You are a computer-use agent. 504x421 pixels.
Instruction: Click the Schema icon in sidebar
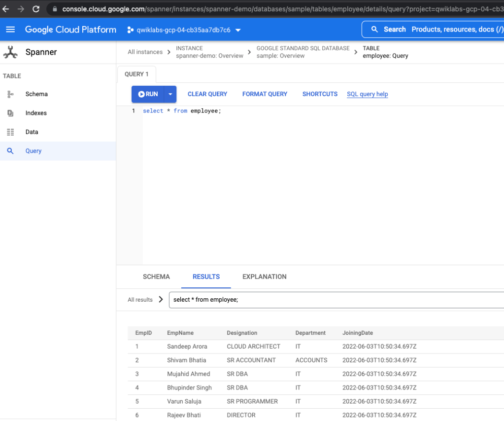coord(10,94)
